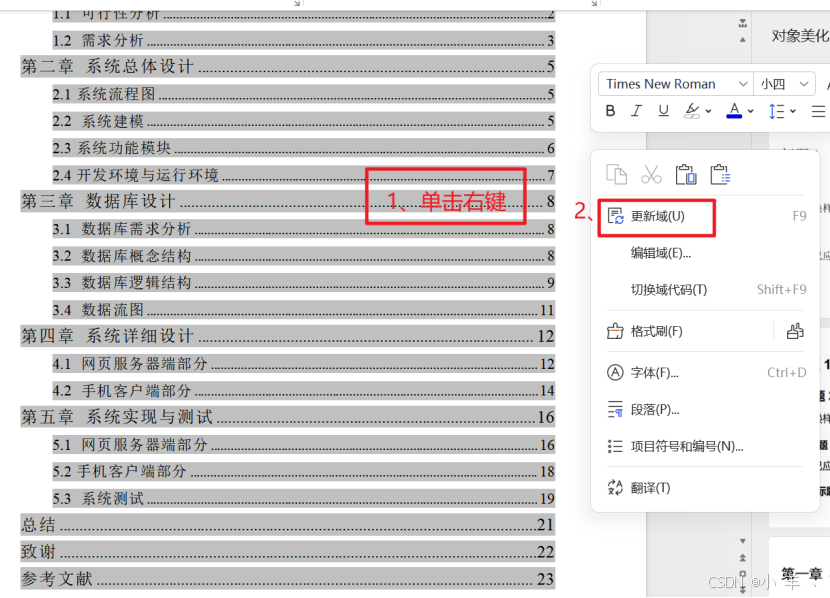
Task: Click the Paste clipboard icon
Action: click(686, 174)
